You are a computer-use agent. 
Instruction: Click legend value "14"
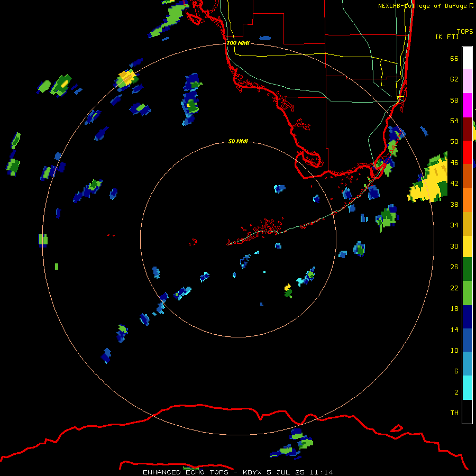coord(454,329)
